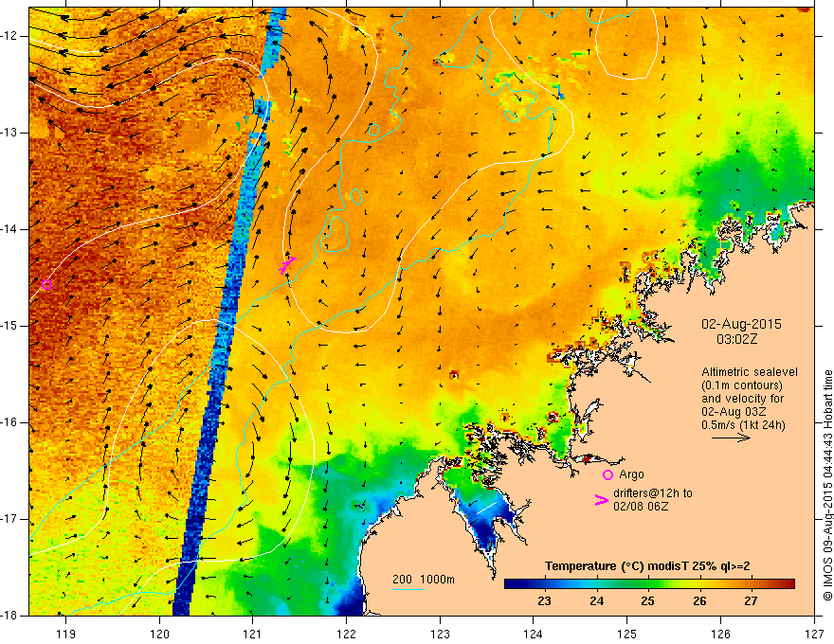Click the latitude -13 axis label
The image size is (834, 644).
tap(9, 133)
